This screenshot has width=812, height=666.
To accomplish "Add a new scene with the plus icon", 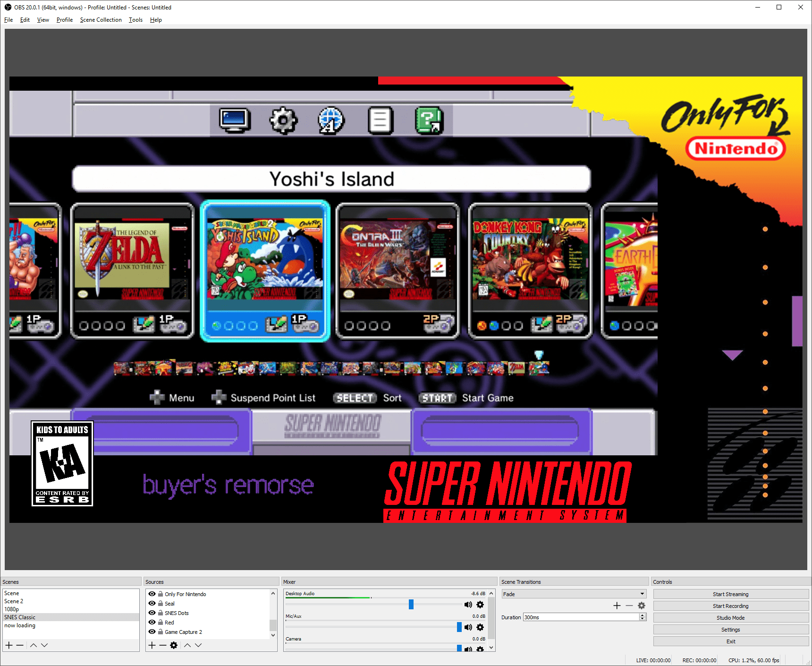I will point(8,645).
